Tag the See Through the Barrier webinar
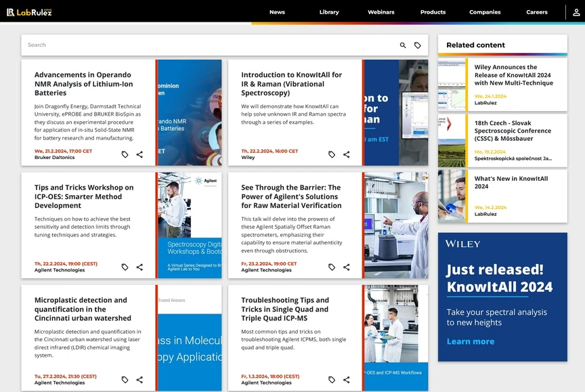 (332, 267)
